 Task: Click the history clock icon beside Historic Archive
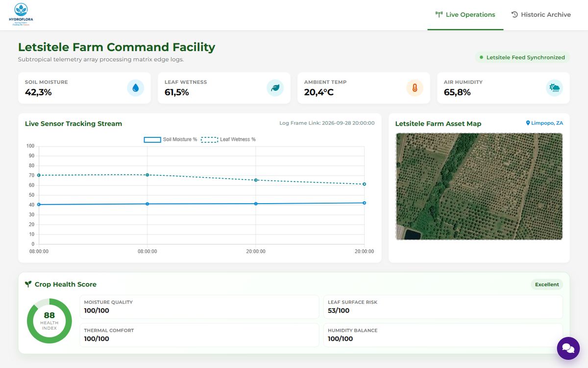(514, 15)
